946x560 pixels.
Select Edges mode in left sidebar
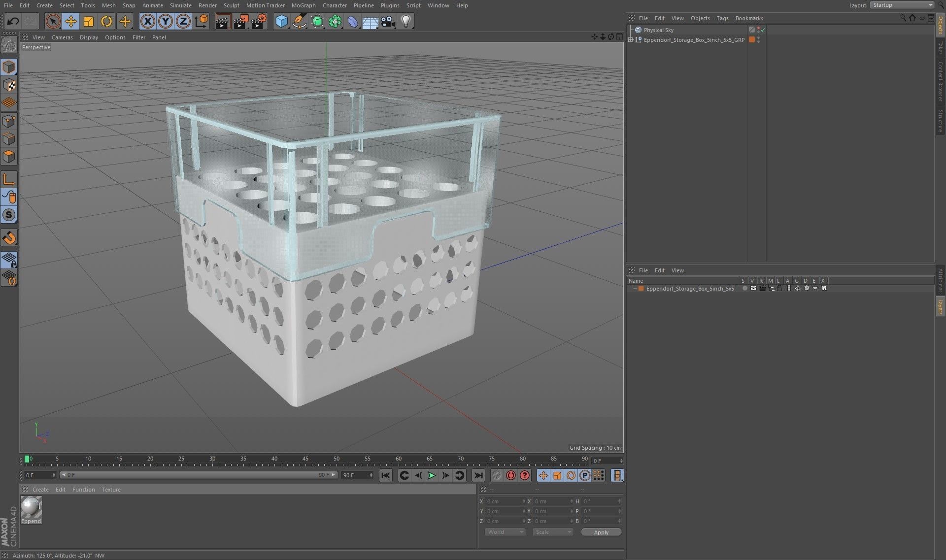click(9, 139)
